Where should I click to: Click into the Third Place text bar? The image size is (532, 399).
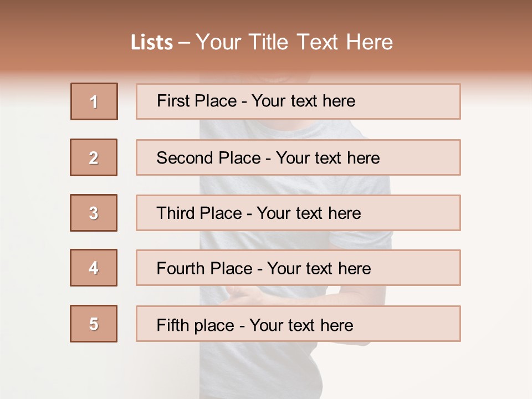(298, 213)
